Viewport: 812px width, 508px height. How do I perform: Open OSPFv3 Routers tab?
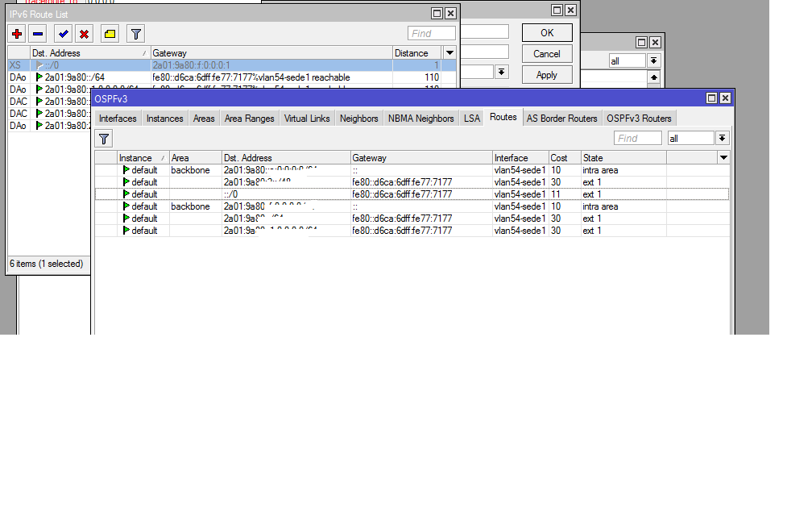639,119
